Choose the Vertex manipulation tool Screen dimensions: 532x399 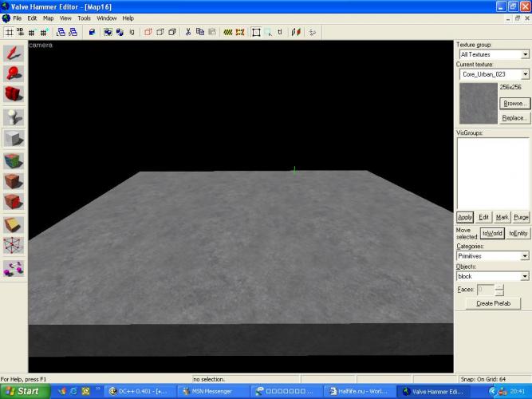click(x=14, y=246)
